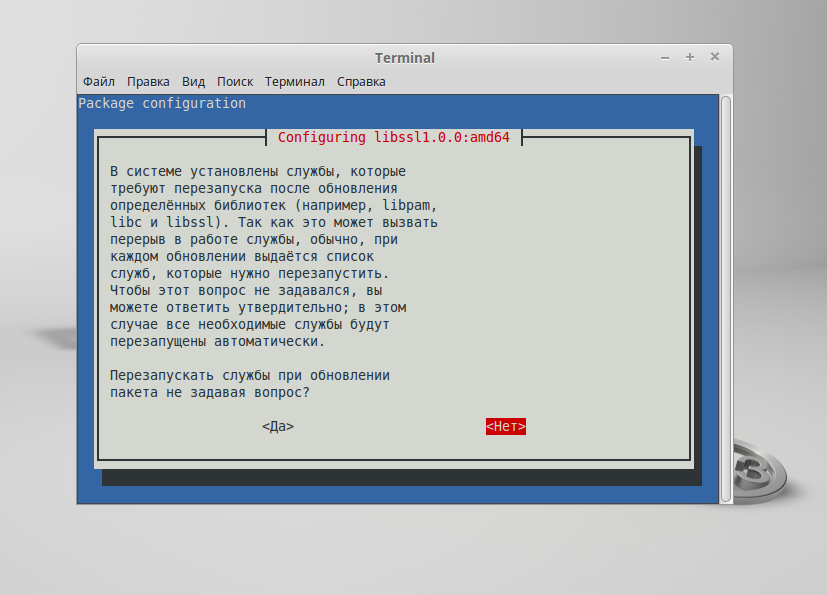
Task: Choose <Да> to restart services automatically
Action: pos(278,426)
